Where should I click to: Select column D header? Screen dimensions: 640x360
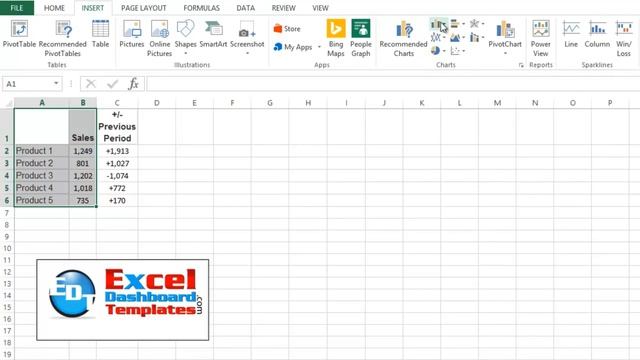pyautogui.click(x=156, y=103)
